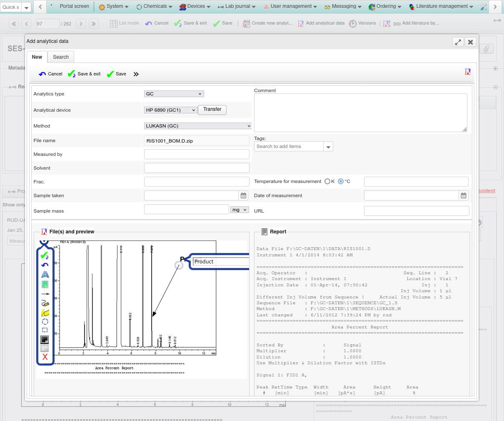Open the Method LUKASN (GC) dropdown
504x421 pixels.
pyautogui.click(x=198, y=126)
